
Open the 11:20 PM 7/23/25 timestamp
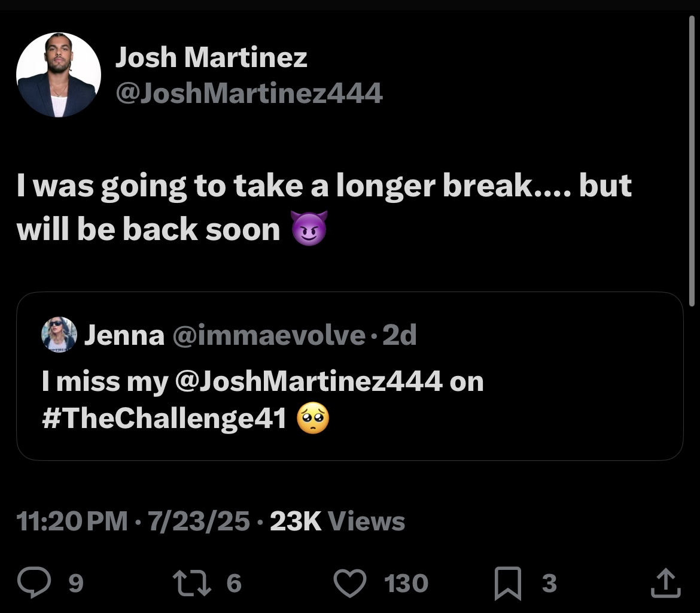click(133, 521)
